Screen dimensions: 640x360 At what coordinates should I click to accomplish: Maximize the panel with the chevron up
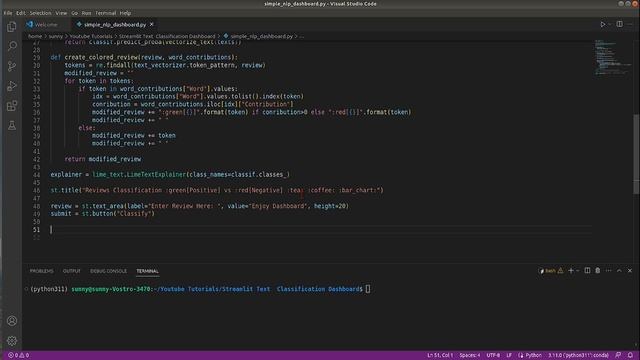tap(619, 271)
